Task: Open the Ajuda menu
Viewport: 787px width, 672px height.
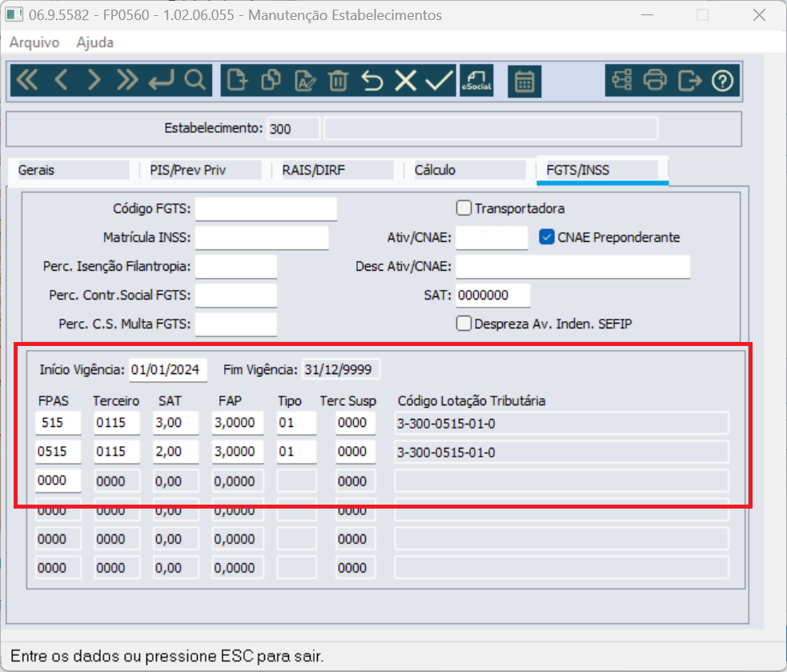Action: (94, 42)
